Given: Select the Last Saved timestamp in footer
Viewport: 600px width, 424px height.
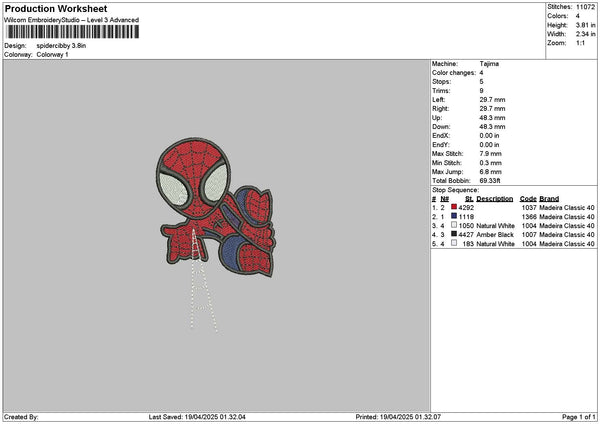Looking at the screenshot, I should click(x=217, y=417).
